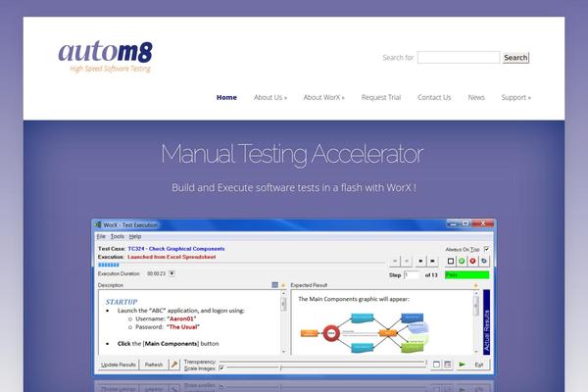The image size is (588, 392).
Task: Expand the About WorX menu
Action: [323, 97]
